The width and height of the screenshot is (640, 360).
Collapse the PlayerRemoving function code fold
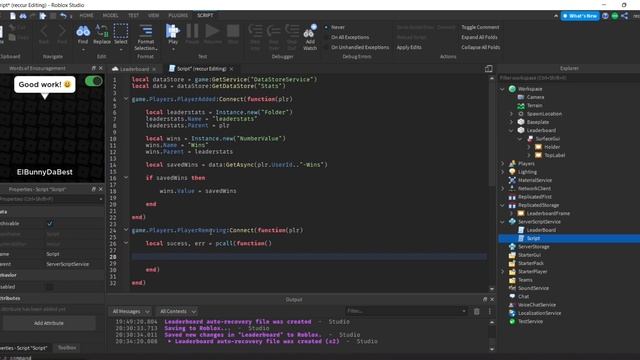point(126,230)
